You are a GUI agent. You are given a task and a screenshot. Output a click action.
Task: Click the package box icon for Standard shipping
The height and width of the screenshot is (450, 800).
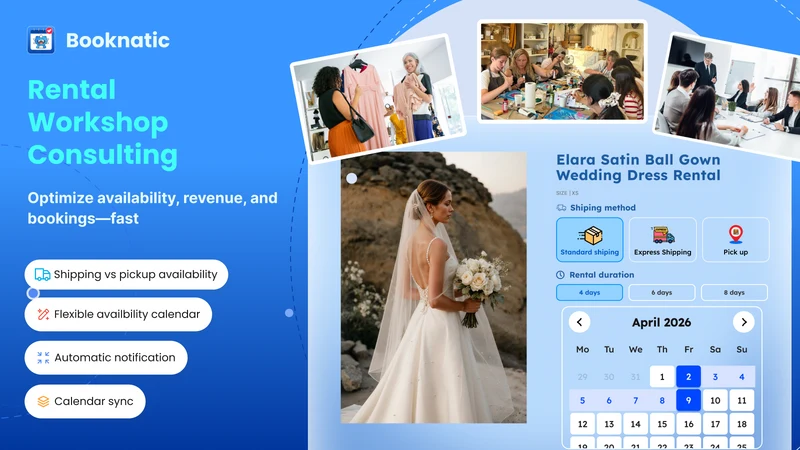[x=590, y=235]
